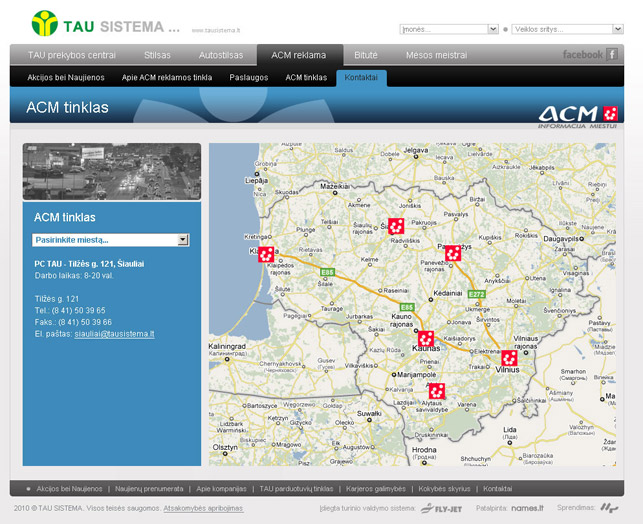Open the Naujienų prenumerata footer link
Screen dimensions: 643x524
(149, 489)
